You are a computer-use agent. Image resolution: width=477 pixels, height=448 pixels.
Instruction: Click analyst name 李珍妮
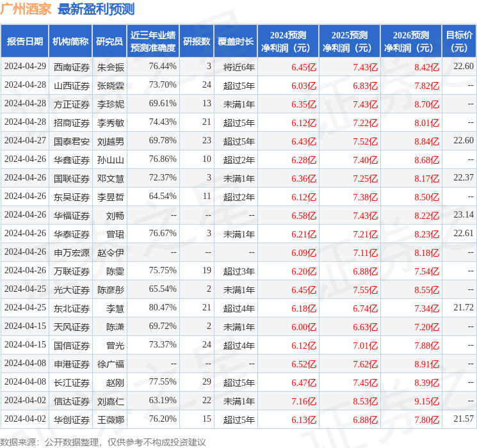(111, 104)
